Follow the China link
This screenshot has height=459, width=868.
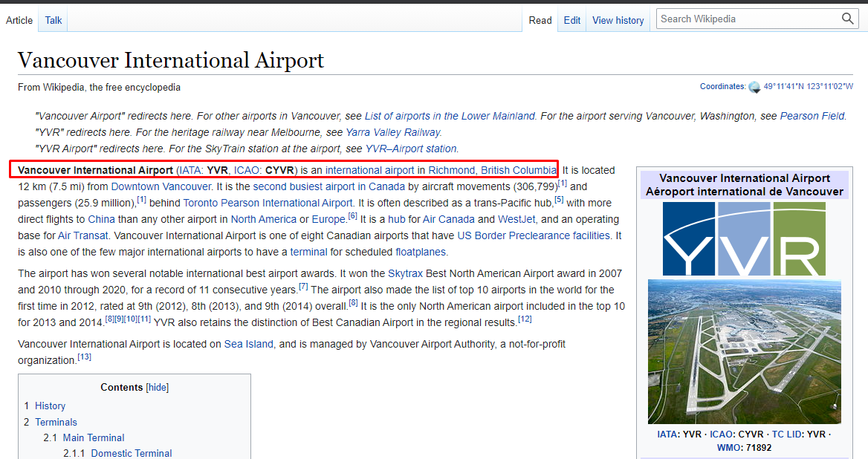click(101, 219)
